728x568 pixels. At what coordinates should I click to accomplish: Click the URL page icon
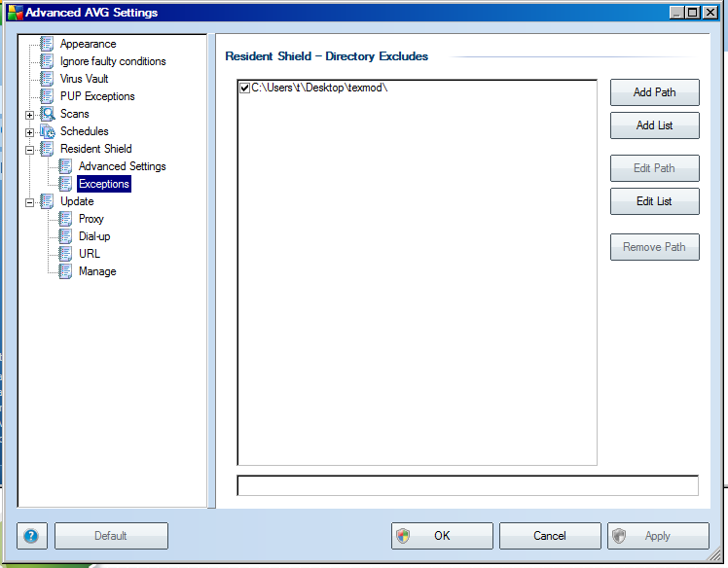65,254
